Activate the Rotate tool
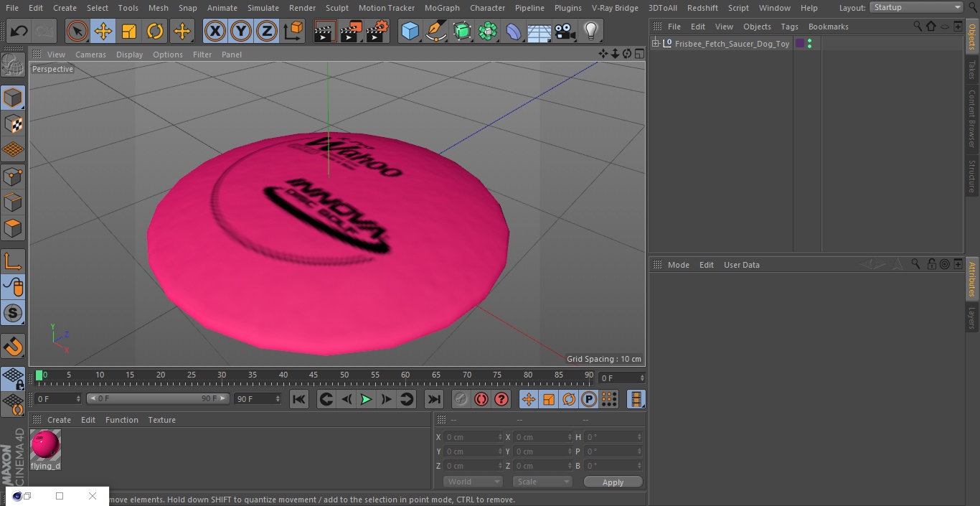The height and width of the screenshot is (506, 980). point(155,32)
